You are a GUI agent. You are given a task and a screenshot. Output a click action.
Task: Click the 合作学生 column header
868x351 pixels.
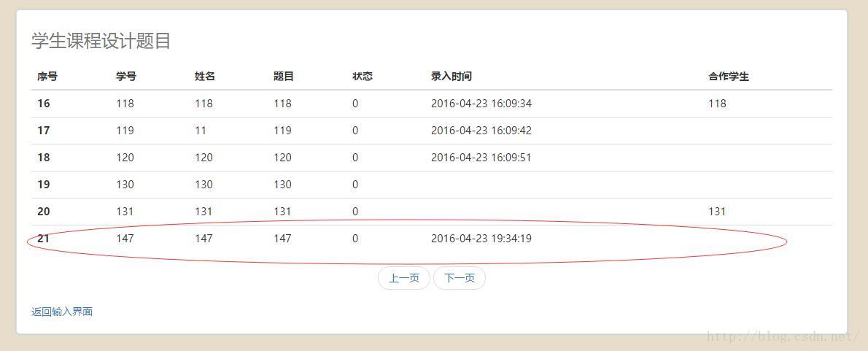[x=729, y=77]
